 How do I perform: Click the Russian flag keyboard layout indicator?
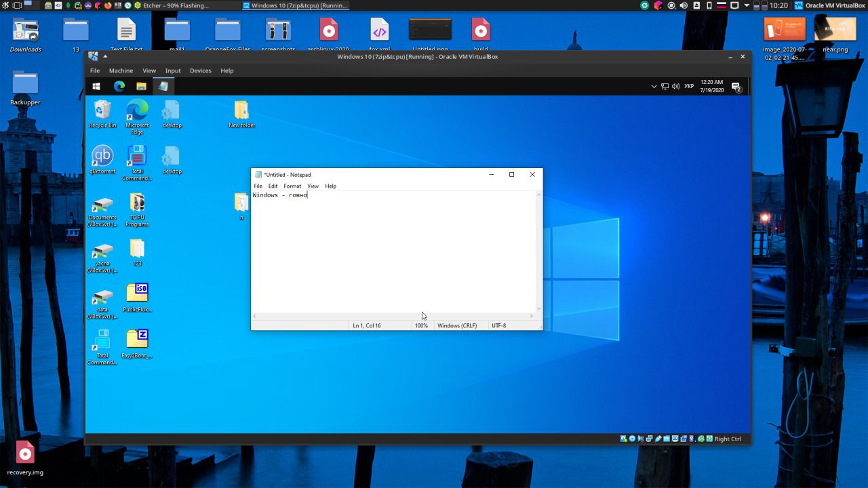722,5
